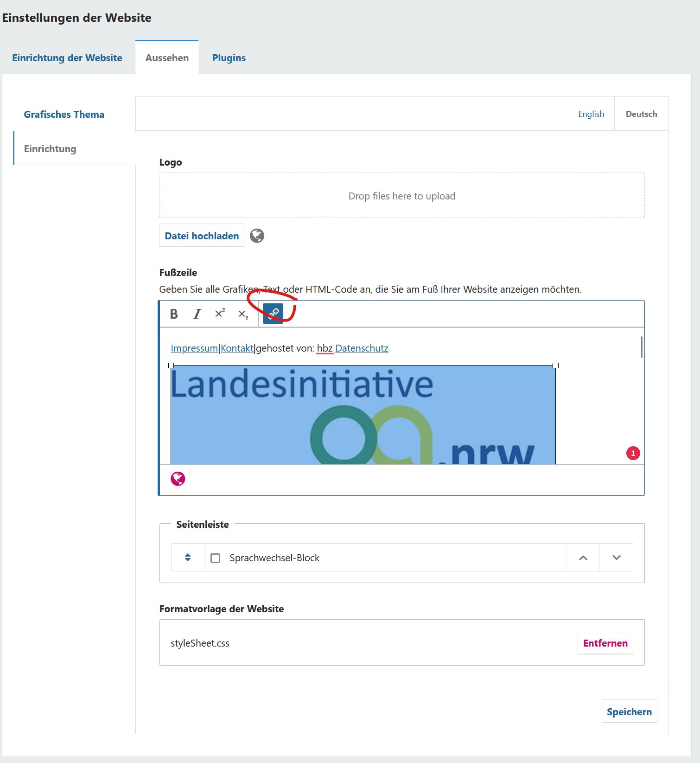The image size is (700, 763).
Task: Open the Einrichtung der Website tab
Action: (67, 58)
